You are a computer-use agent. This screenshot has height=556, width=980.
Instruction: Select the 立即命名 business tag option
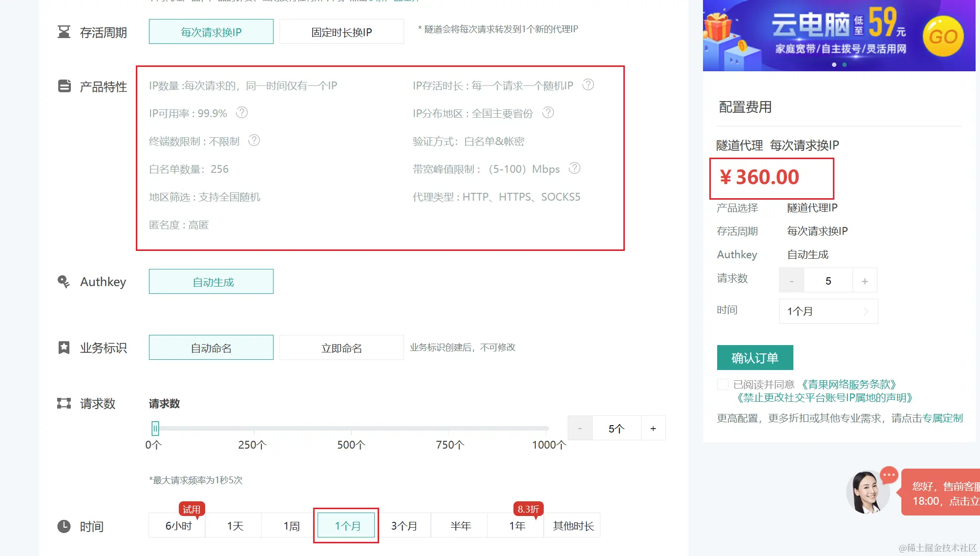[341, 348]
